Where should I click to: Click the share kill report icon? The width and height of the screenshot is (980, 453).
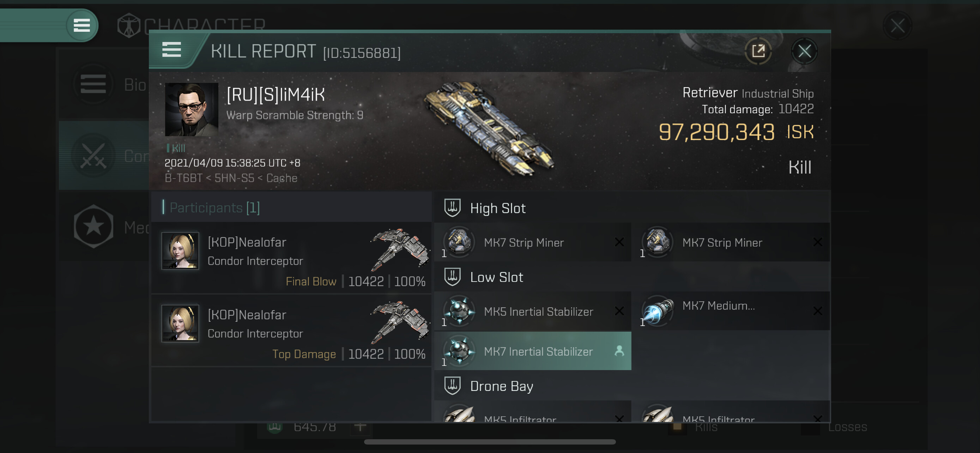click(758, 50)
